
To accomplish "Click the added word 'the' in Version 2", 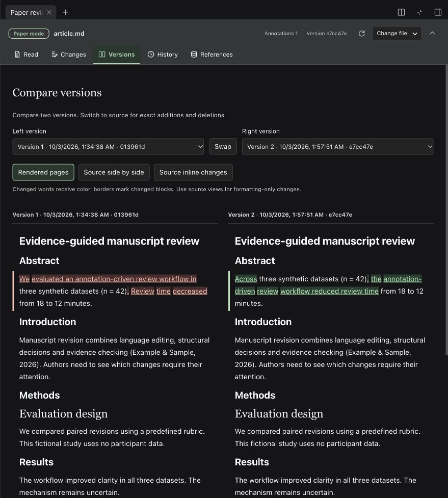I will (x=376, y=279).
